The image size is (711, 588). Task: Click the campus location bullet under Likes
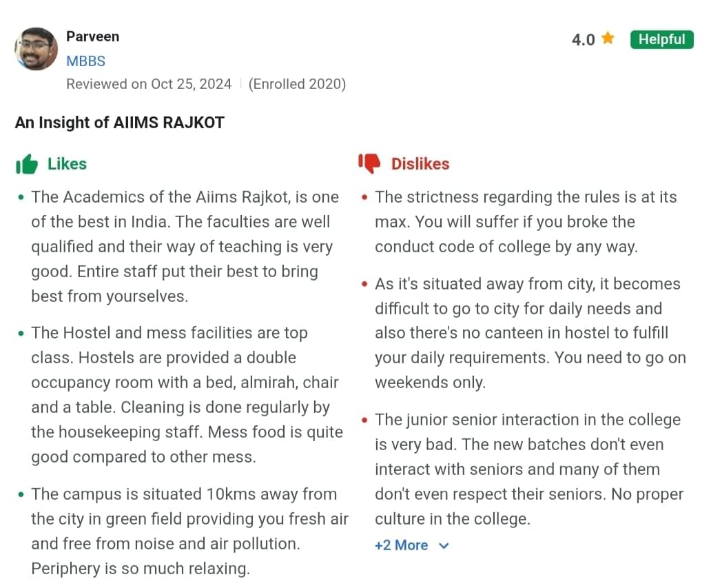tap(185, 531)
